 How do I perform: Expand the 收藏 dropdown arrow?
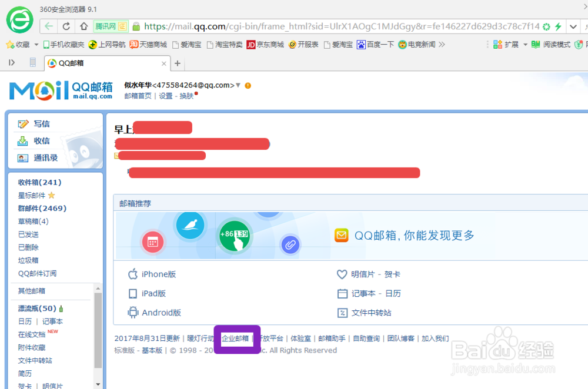pos(36,45)
